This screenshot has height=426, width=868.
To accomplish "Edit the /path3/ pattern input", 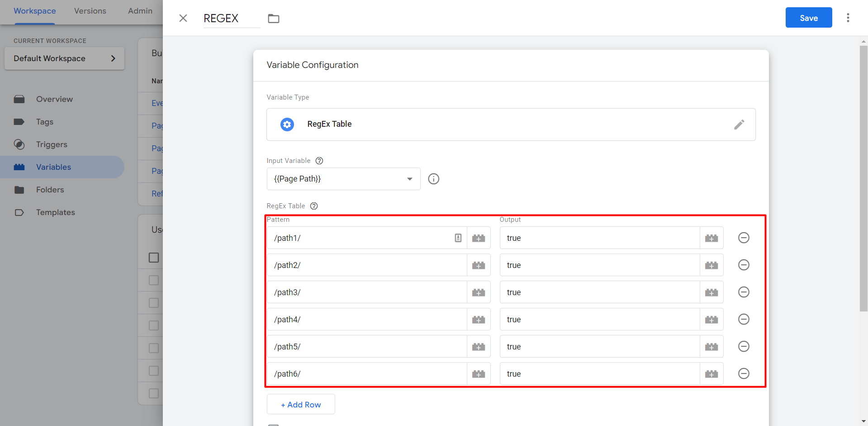I will (x=367, y=292).
